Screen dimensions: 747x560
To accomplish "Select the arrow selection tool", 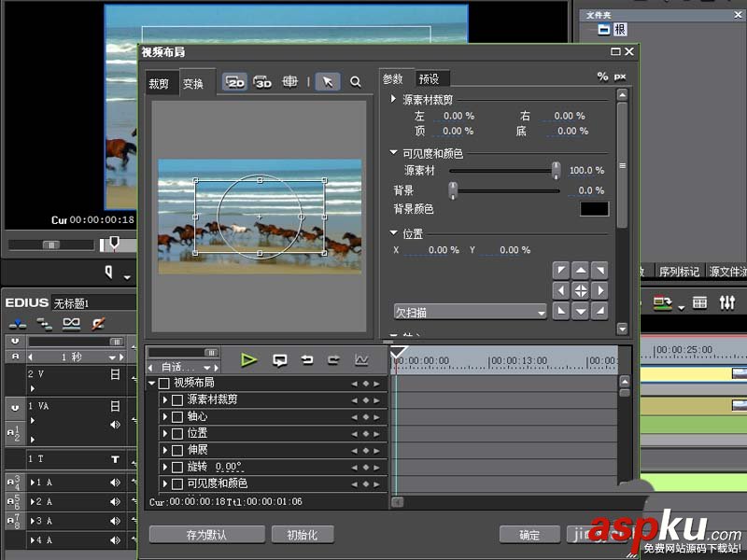I will tap(328, 81).
